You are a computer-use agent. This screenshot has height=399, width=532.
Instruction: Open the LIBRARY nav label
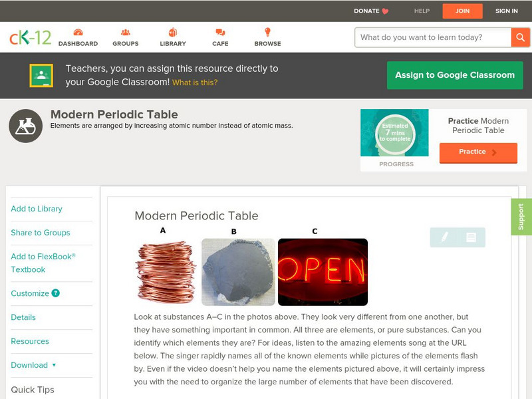point(173,44)
